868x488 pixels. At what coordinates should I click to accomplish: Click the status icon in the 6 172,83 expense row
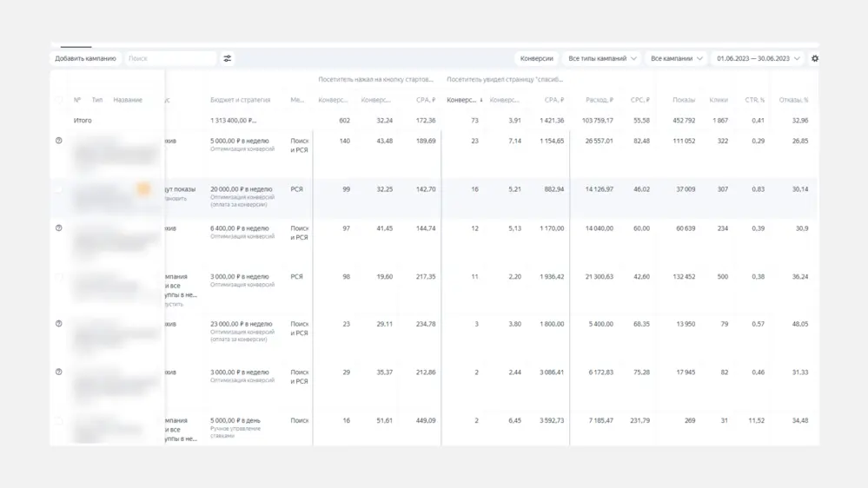coord(59,372)
